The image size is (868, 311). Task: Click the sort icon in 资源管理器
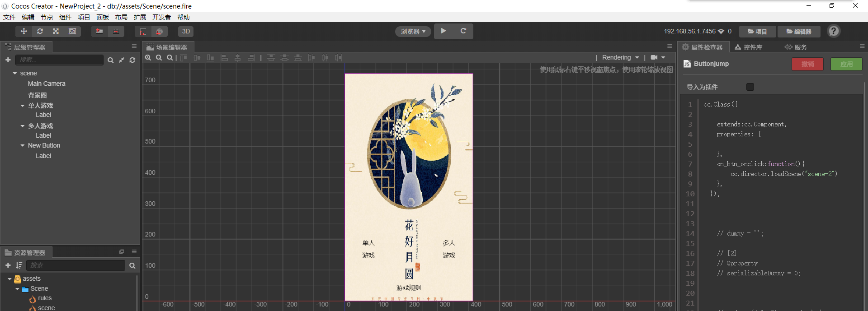pos(19,265)
